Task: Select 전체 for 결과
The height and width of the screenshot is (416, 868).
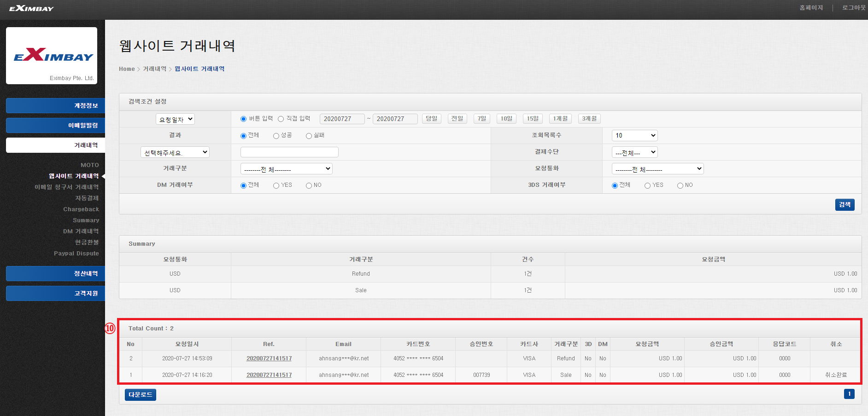Action: [x=243, y=136]
